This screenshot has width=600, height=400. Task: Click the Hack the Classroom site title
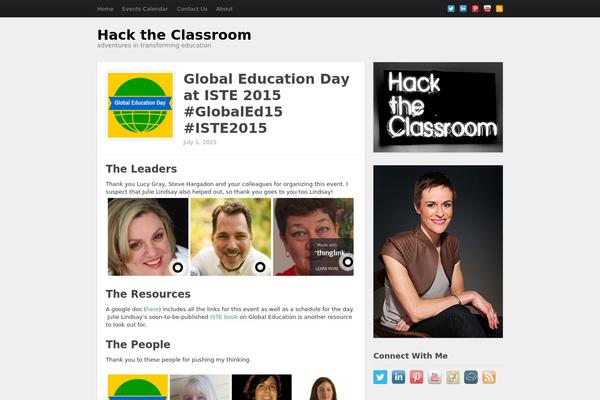[x=174, y=35]
